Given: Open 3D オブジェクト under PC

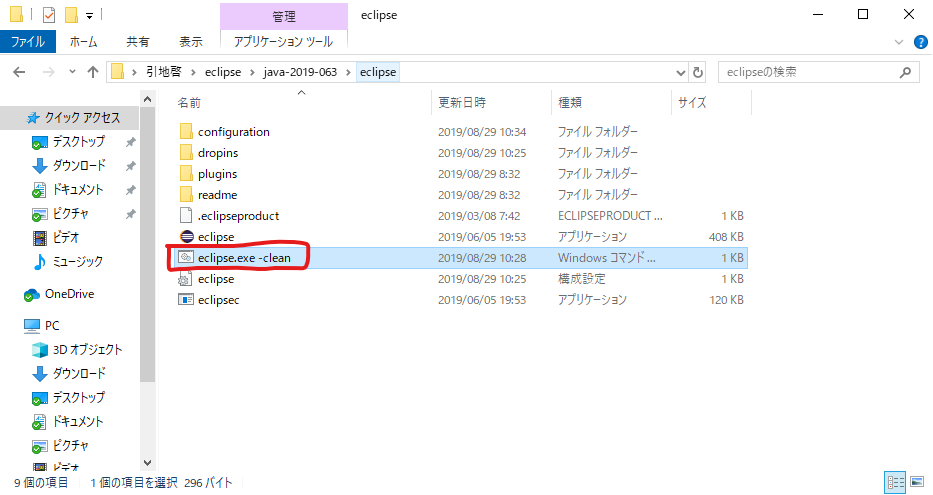Looking at the screenshot, I should (87, 350).
